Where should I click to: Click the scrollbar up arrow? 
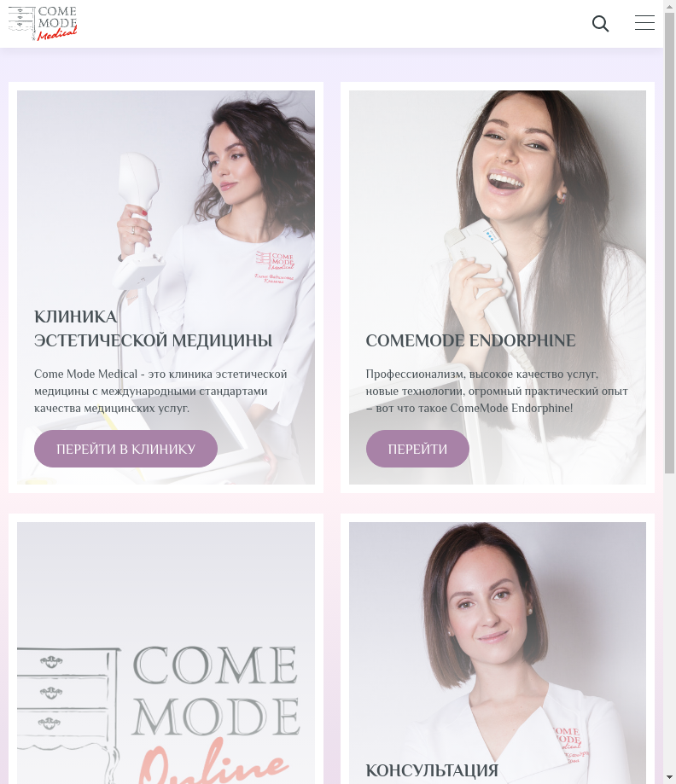669,6
